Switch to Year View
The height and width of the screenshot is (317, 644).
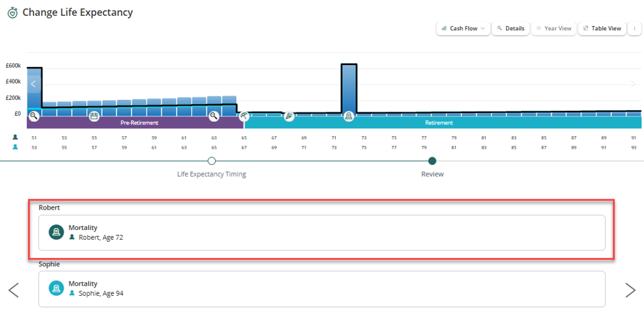pyautogui.click(x=554, y=29)
